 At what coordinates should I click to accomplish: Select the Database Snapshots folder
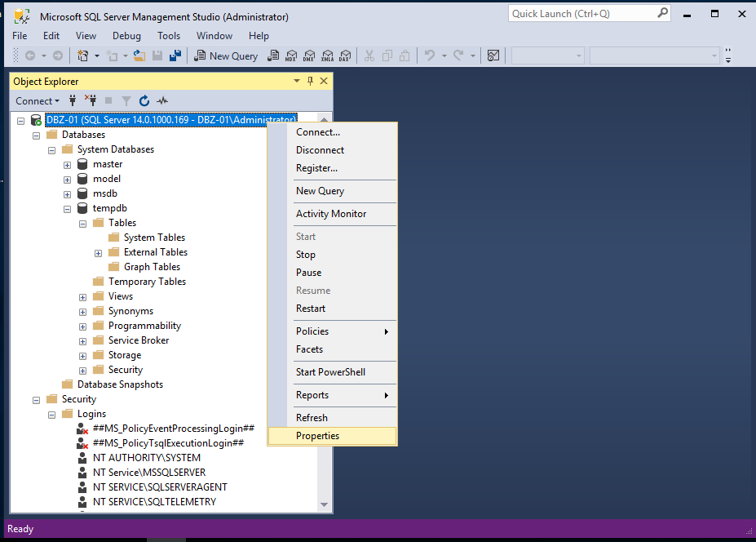pos(120,384)
